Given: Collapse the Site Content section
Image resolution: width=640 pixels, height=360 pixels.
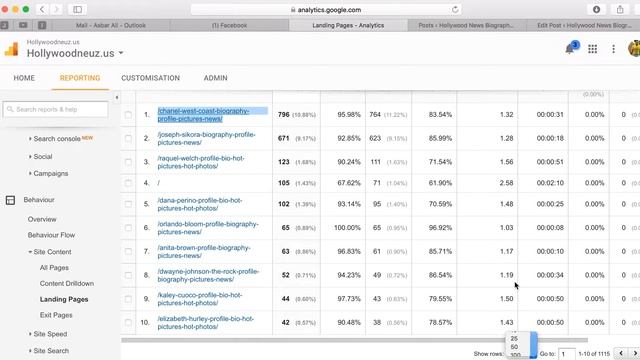Looking at the screenshot, I should click(x=50, y=252).
